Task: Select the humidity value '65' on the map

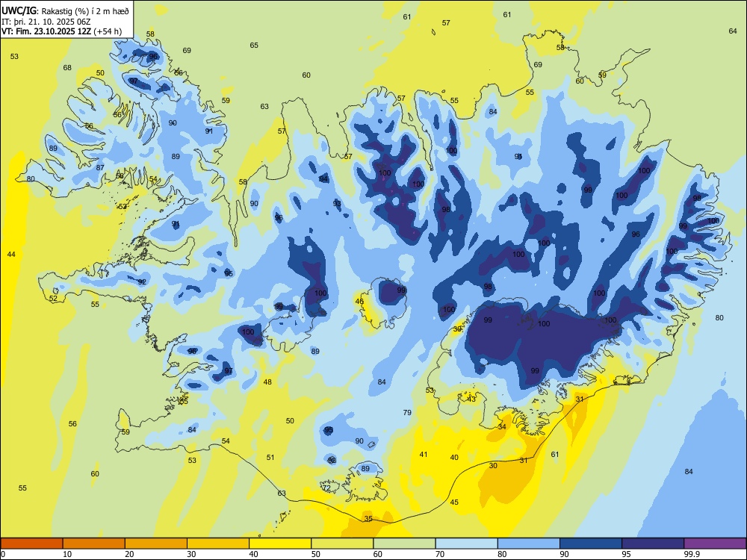Action: point(254,46)
